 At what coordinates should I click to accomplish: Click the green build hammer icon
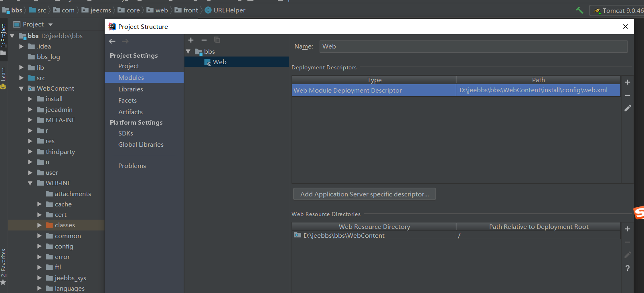tap(579, 10)
